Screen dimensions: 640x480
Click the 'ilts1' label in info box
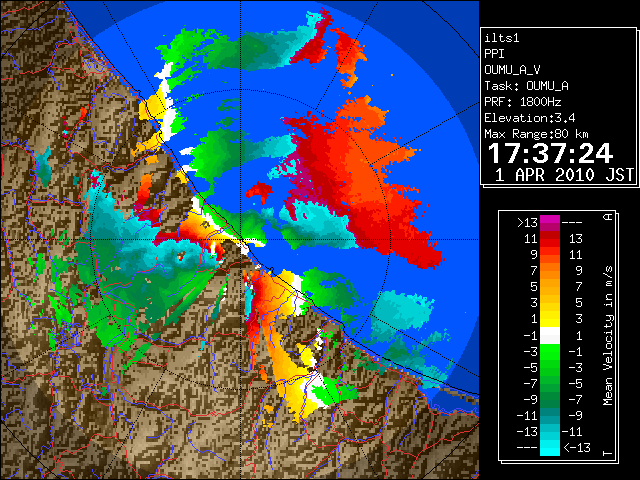click(502, 38)
